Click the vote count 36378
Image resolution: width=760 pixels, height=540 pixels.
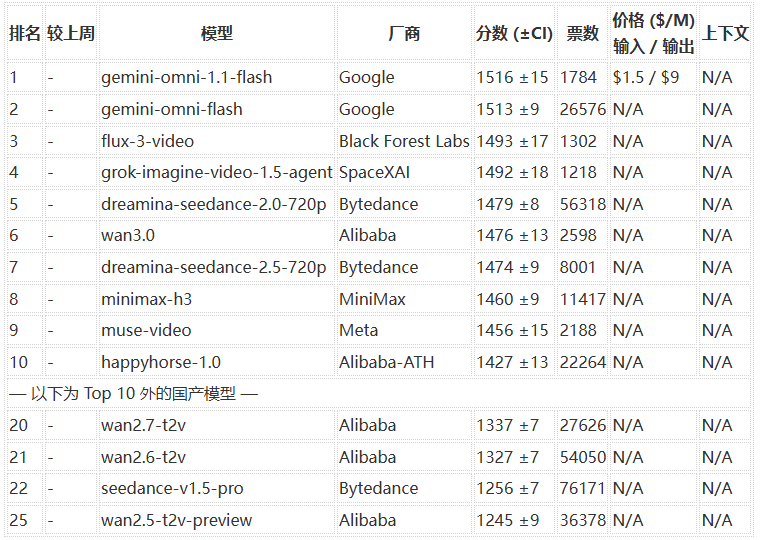(583, 521)
